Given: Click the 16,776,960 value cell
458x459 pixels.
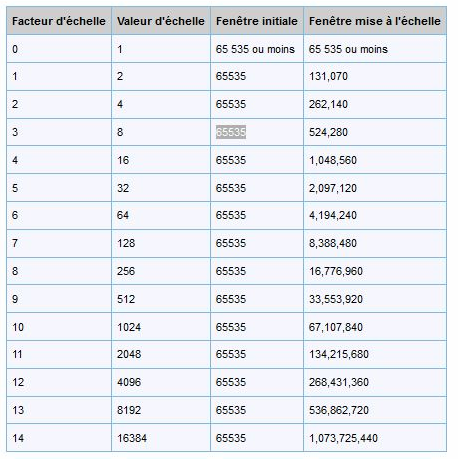Looking at the screenshot, I should tap(375, 271).
